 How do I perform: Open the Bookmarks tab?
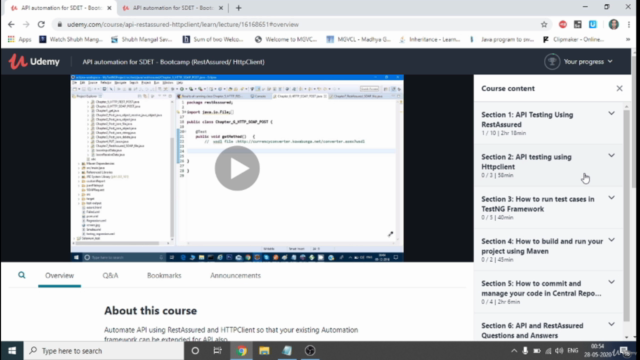[164, 276]
